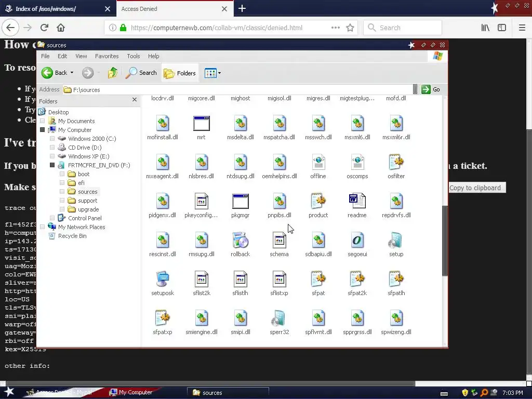Select the pkgmgr file icon
Screen dimensions: 532x399
(240, 202)
